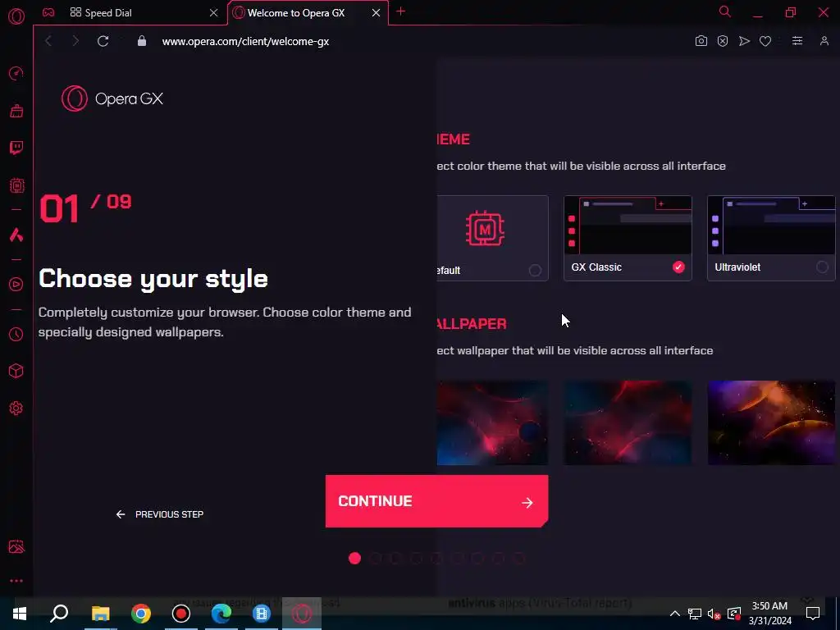Choose the middle red nebula wallpaper
This screenshot has height=630, width=840.
(x=628, y=422)
